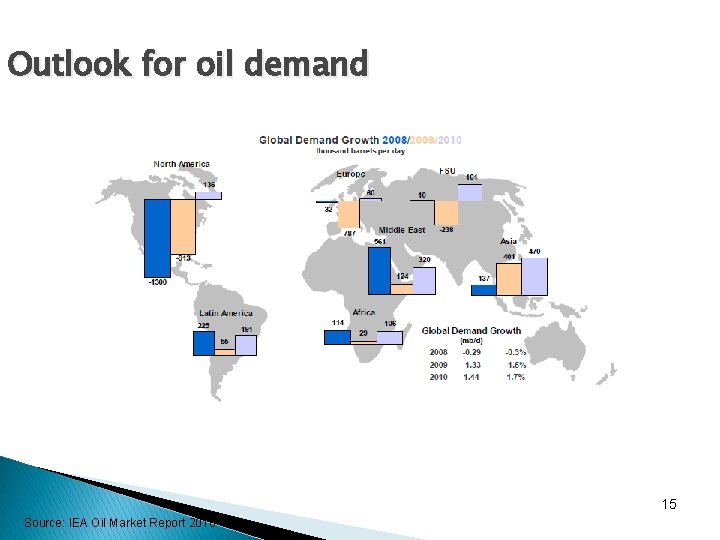The image size is (720, 540).
Task: Click the "29" value label in Africa
Action: click(x=363, y=333)
